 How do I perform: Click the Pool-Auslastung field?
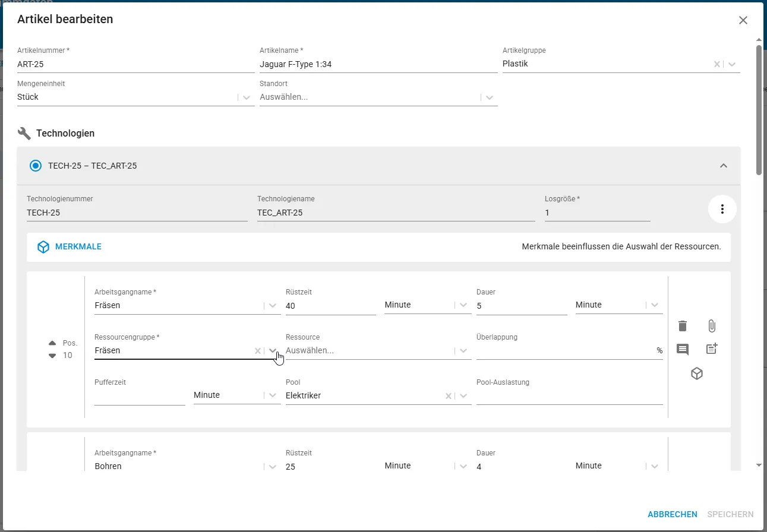570,396
